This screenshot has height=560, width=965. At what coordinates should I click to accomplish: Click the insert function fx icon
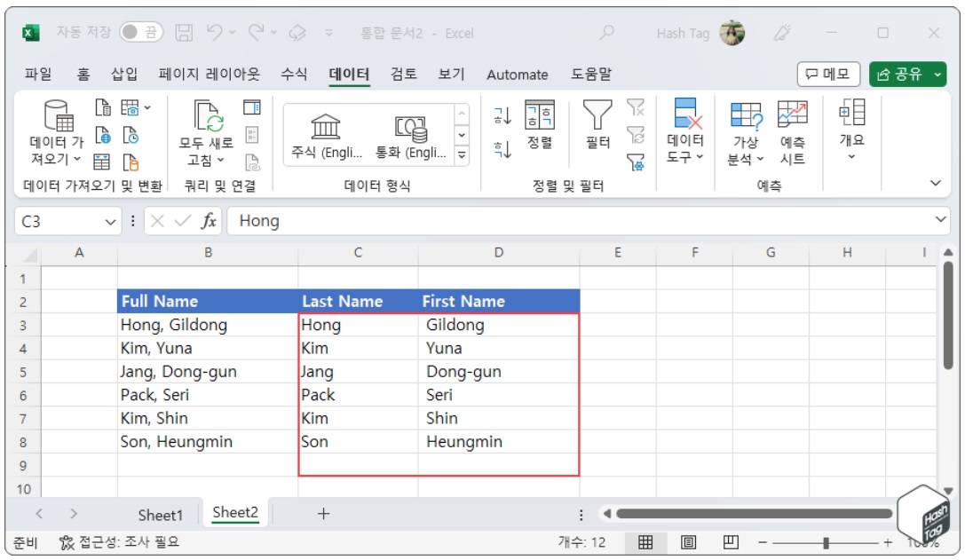(x=209, y=221)
